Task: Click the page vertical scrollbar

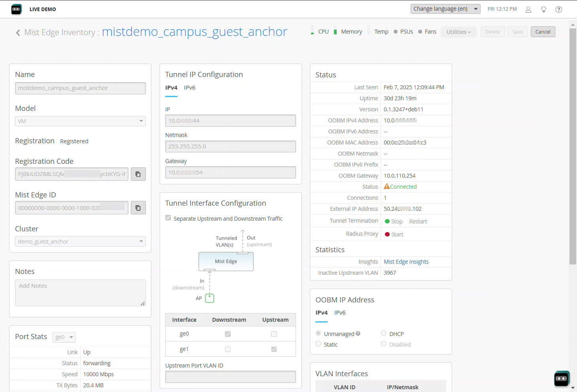Action: tap(573, 146)
